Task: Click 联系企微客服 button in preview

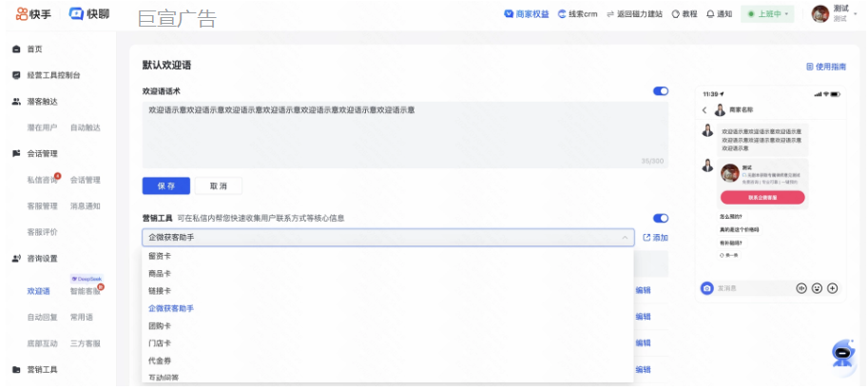Action: click(762, 198)
